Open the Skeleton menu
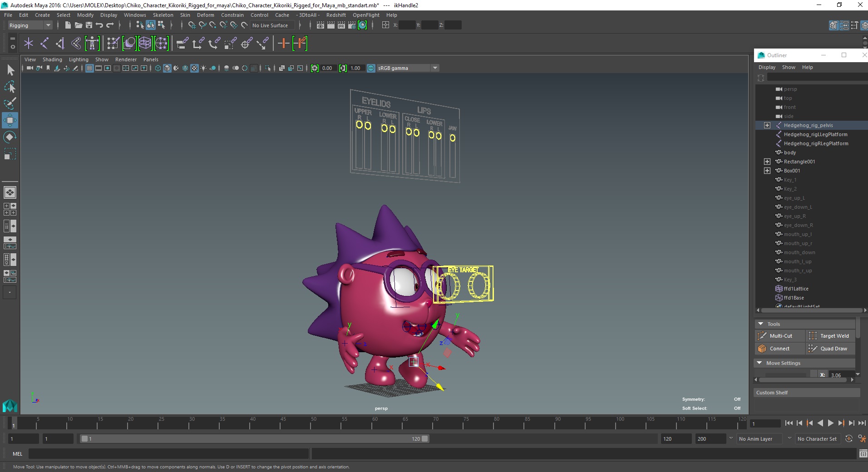868x472 pixels. [163, 15]
